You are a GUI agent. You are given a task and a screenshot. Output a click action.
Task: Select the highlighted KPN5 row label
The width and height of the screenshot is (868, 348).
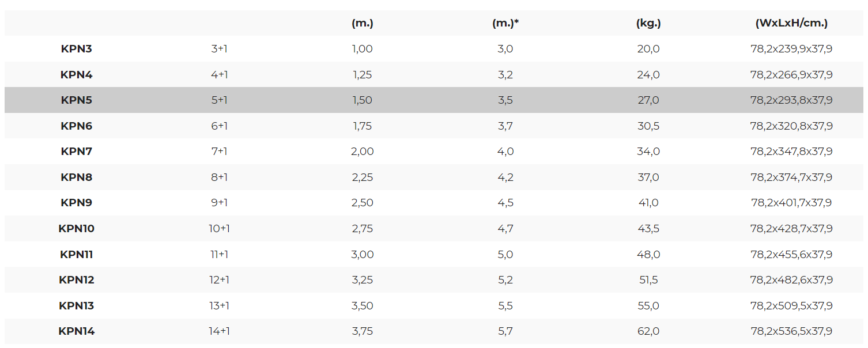(77, 100)
